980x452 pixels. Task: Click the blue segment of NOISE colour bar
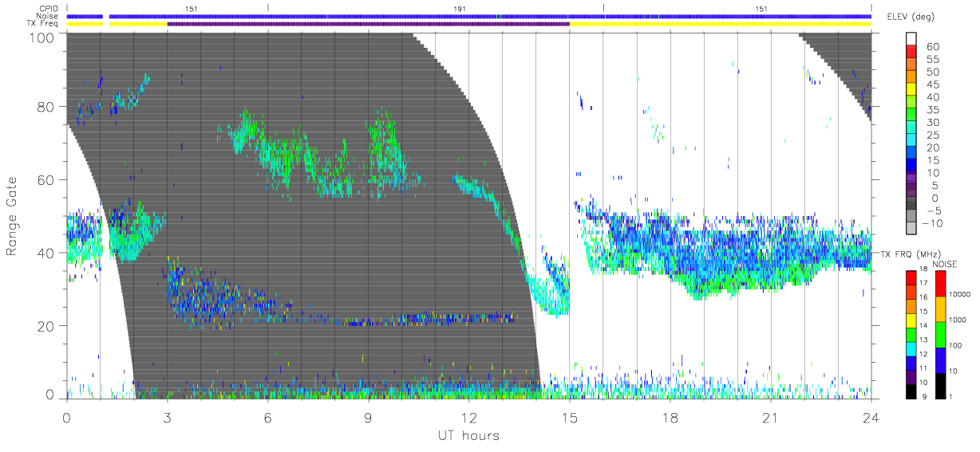coord(940,360)
